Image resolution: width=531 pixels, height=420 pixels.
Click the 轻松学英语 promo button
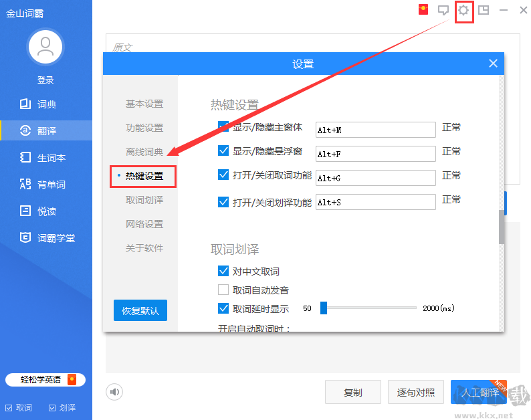[x=45, y=380]
